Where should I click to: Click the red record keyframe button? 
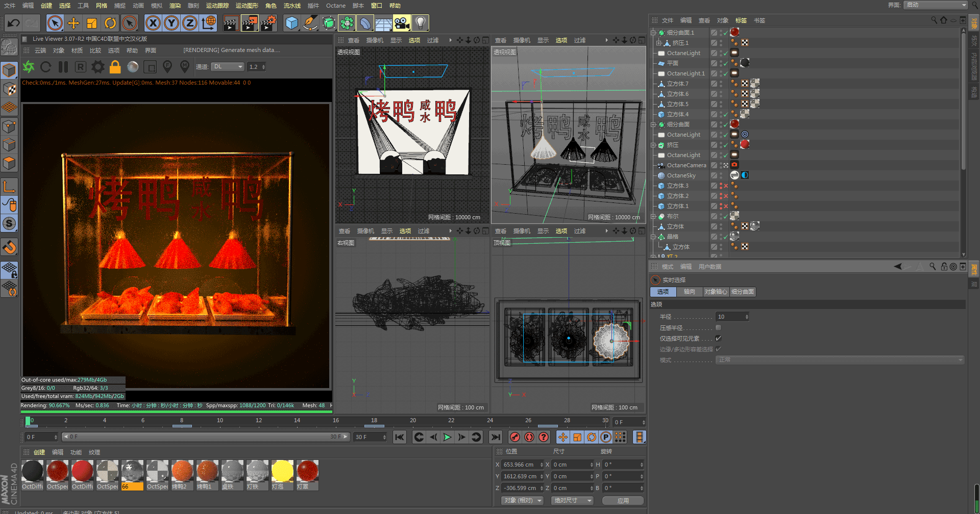click(515, 437)
